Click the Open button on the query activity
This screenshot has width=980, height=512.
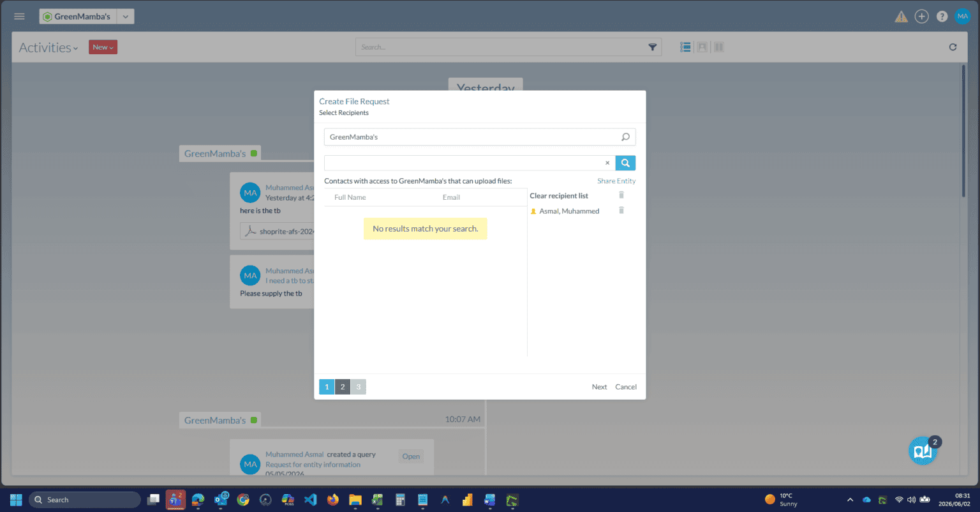point(411,456)
